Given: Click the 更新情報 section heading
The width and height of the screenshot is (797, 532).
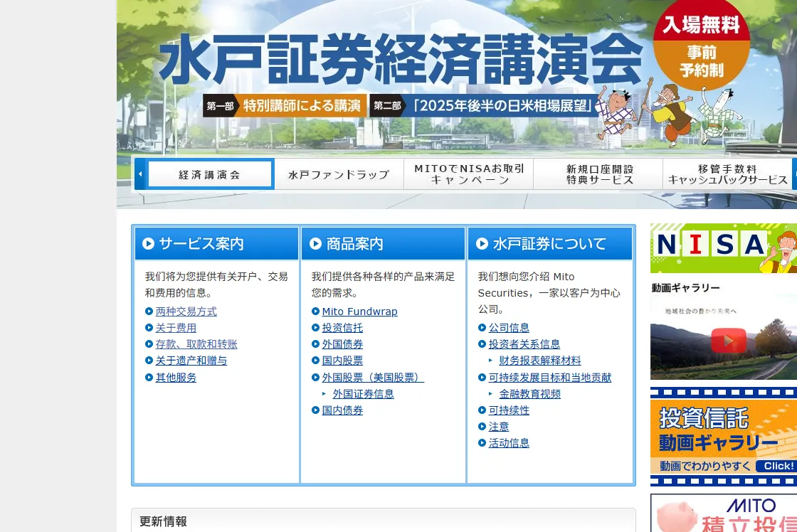Looking at the screenshot, I should click(163, 521).
